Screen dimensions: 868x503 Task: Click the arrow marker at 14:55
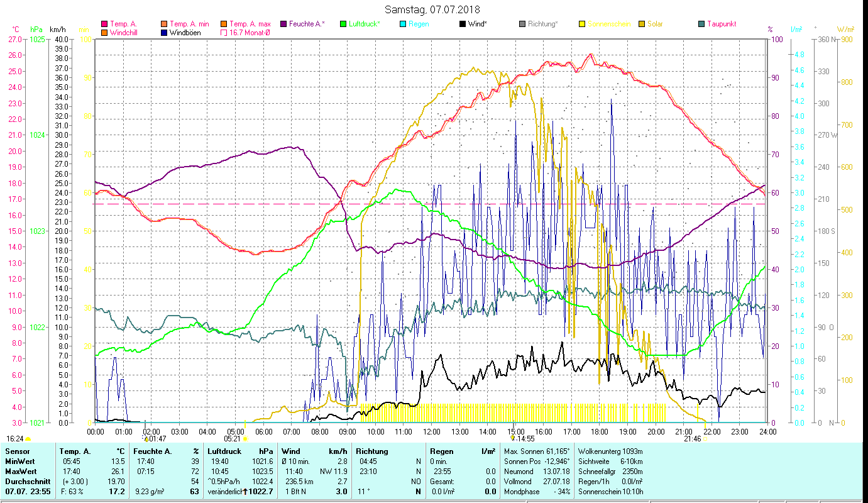point(512,438)
